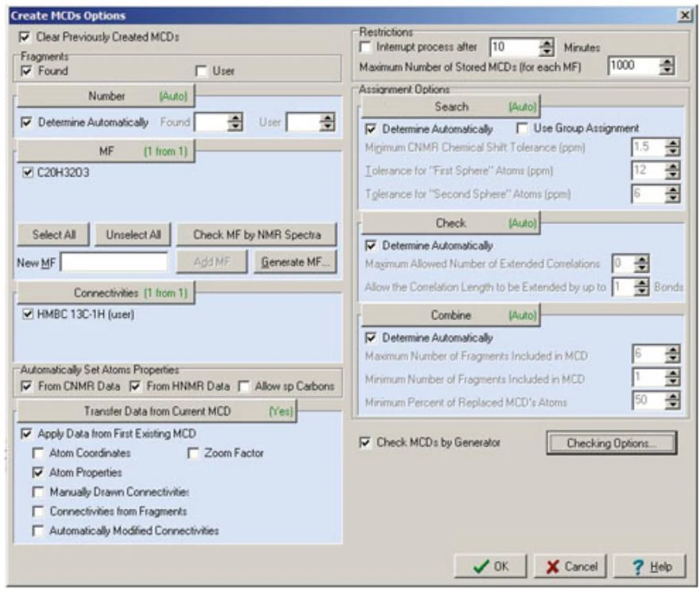Uncheck From CNMR Data option

tap(26, 386)
